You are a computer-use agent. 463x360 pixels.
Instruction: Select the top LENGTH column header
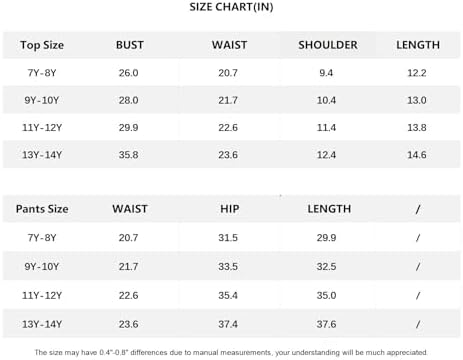coord(418,45)
